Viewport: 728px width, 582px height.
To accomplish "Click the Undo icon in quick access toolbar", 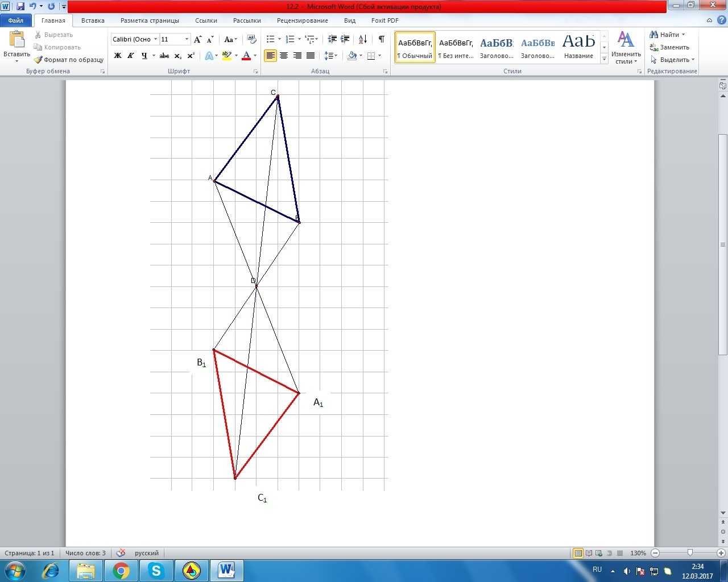I will 33,6.
